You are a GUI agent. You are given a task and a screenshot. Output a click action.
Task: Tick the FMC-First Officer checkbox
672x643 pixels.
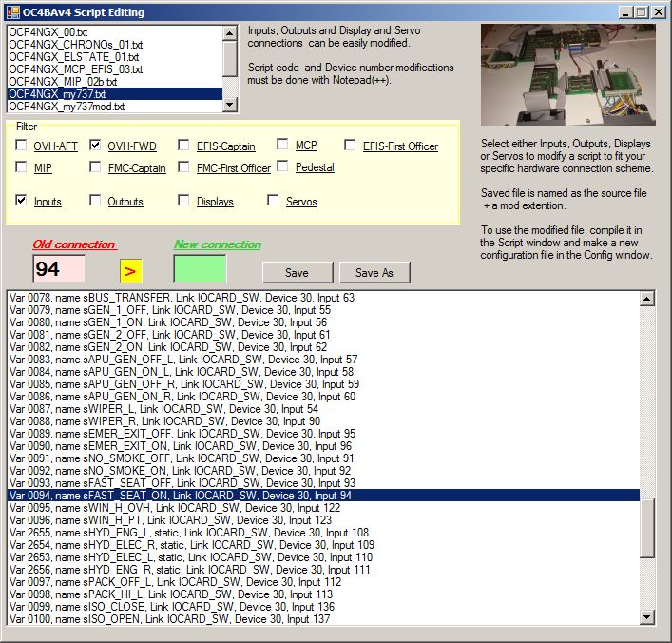pyautogui.click(x=183, y=166)
